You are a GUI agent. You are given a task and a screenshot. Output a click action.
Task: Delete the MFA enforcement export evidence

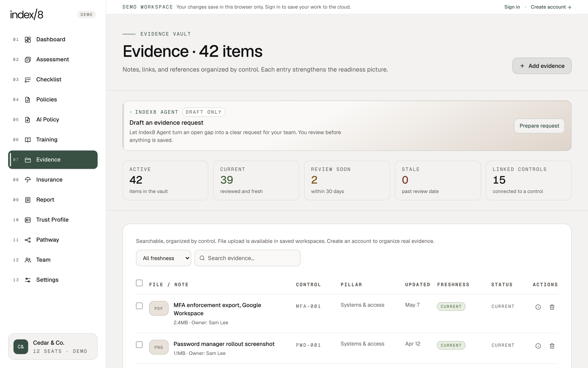coord(552,307)
